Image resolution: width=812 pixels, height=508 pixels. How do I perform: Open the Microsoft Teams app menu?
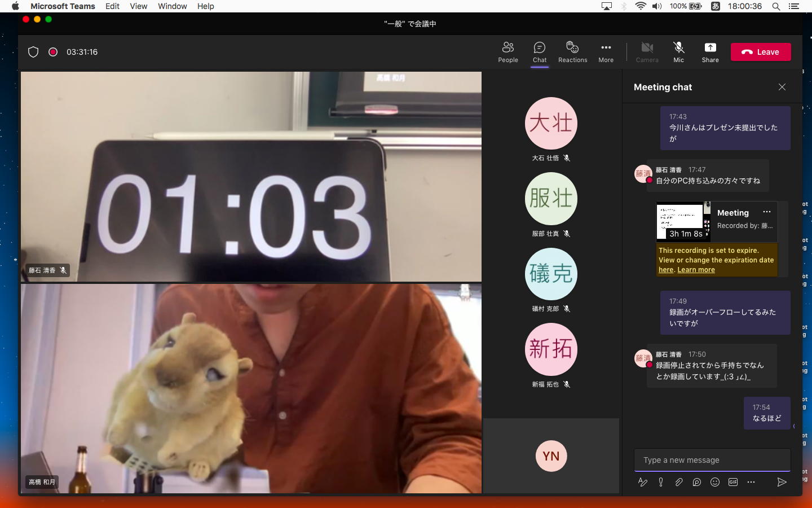pos(63,6)
